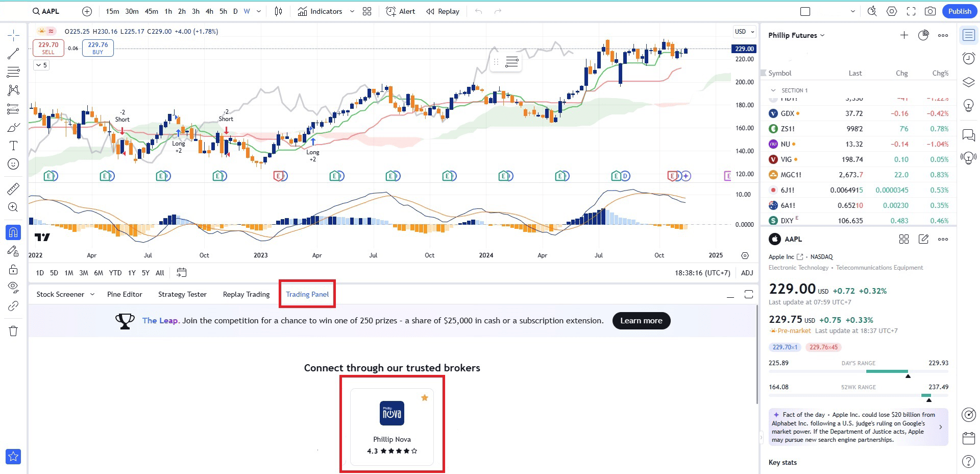The height and width of the screenshot is (474, 980).
Task: Collapse the indicator legend chevron showing 5
Action: (x=41, y=65)
